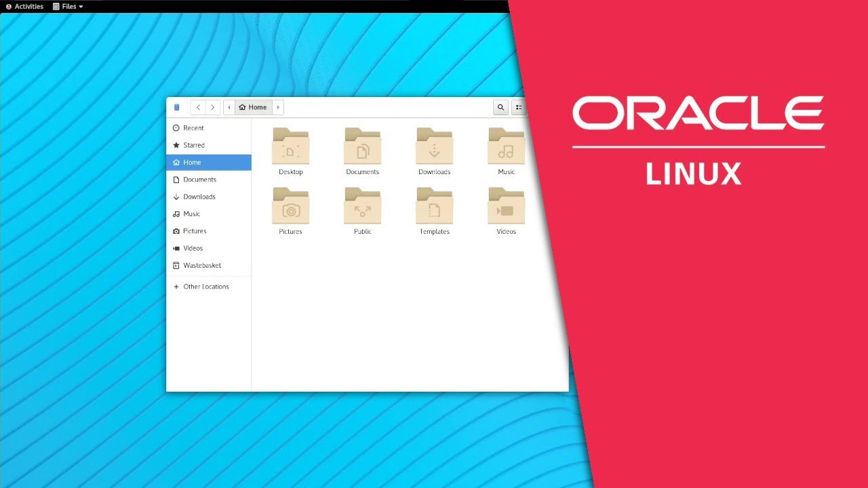Toggle the list view button

[519, 107]
